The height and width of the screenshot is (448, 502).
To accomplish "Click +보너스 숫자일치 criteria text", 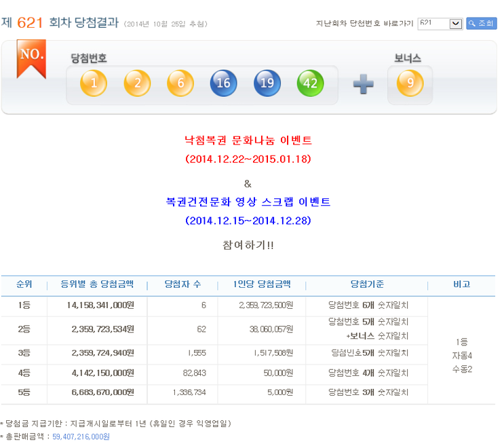I will [377, 336].
